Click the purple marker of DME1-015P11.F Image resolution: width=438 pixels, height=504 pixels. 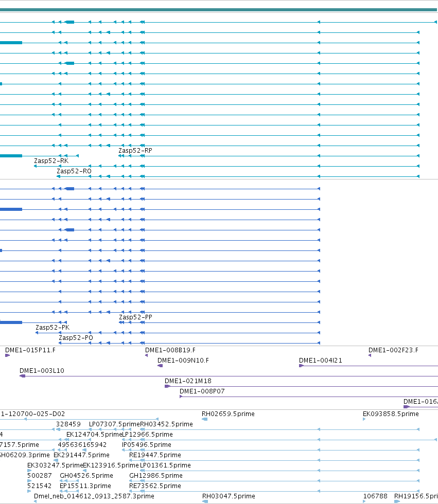click(7, 355)
